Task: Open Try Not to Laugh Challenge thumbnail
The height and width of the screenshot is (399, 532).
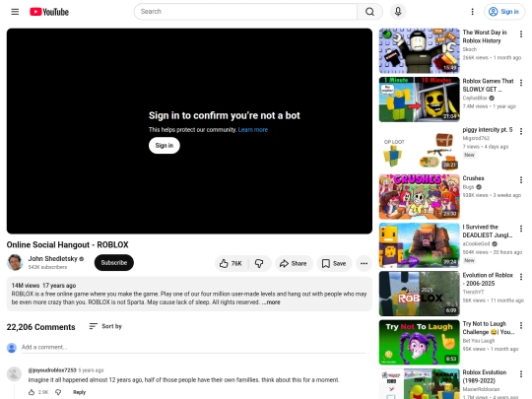Action: click(x=420, y=342)
